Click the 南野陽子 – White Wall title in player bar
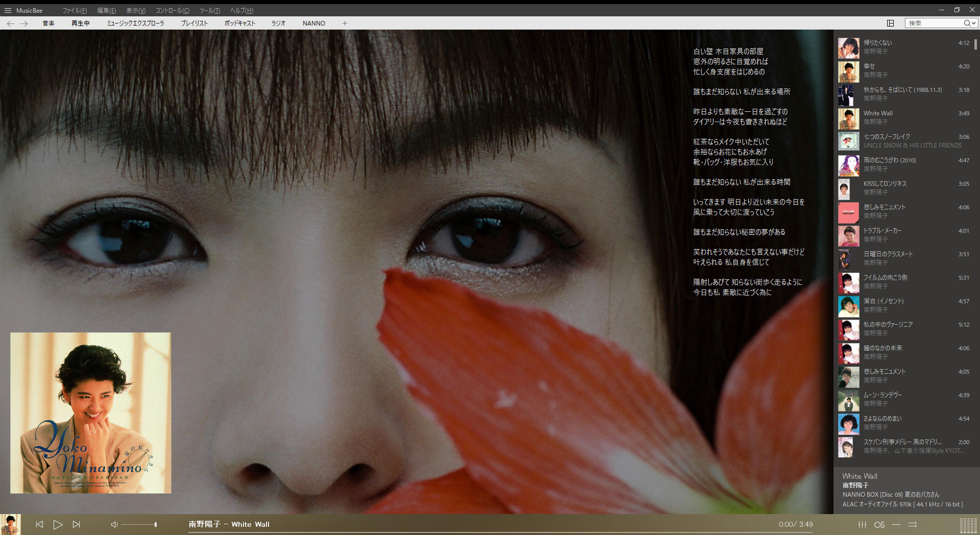The width and height of the screenshot is (980, 535). click(x=229, y=524)
